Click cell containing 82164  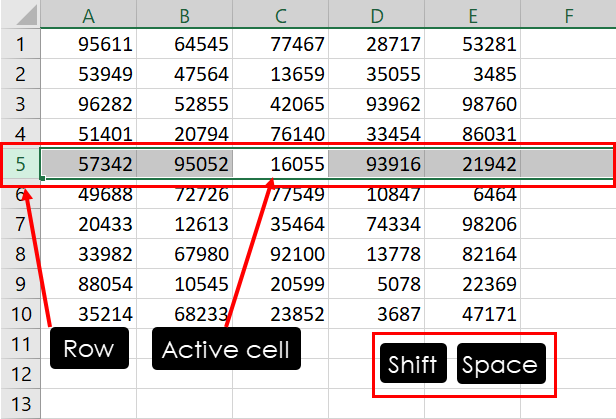coord(473,254)
